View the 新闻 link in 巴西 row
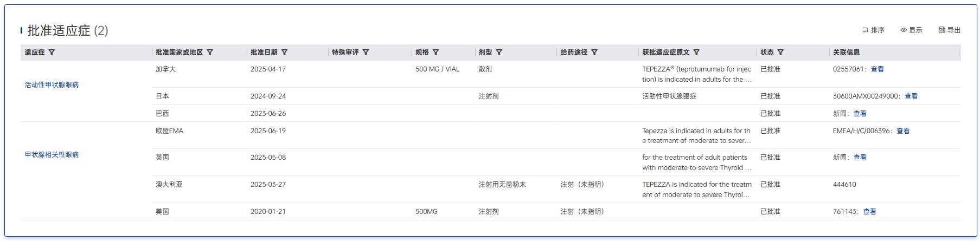Screen dimensions: 980x241 pos(860,114)
